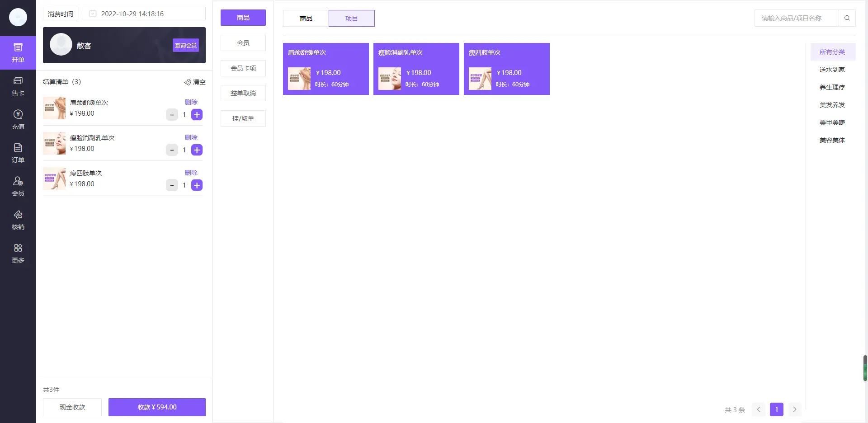Delete 瘦四肢单次 from checkout list

pos(191,173)
